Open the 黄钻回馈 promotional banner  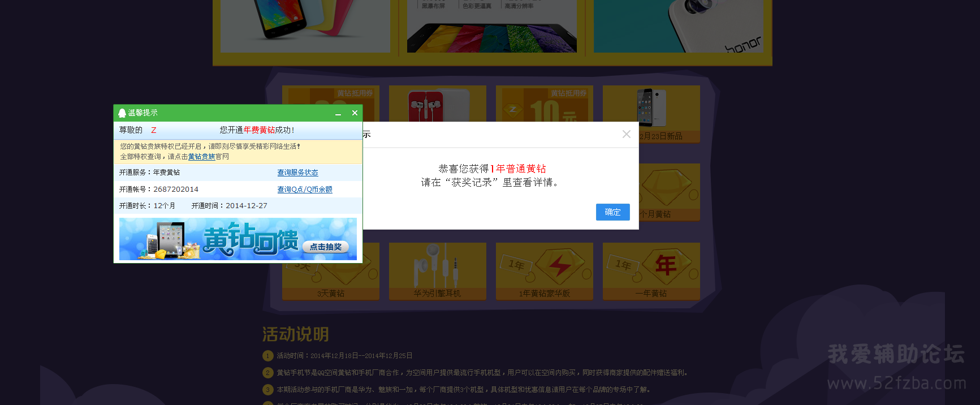click(x=238, y=239)
